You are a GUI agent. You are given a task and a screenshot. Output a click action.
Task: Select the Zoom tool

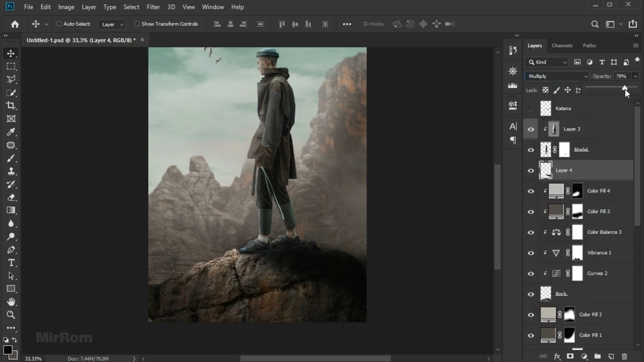(x=11, y=315)
